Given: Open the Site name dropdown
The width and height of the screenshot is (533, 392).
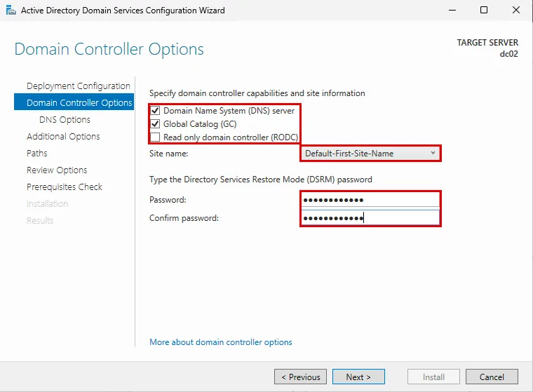Looking at the screenshot, I should [x=370, y=154].
